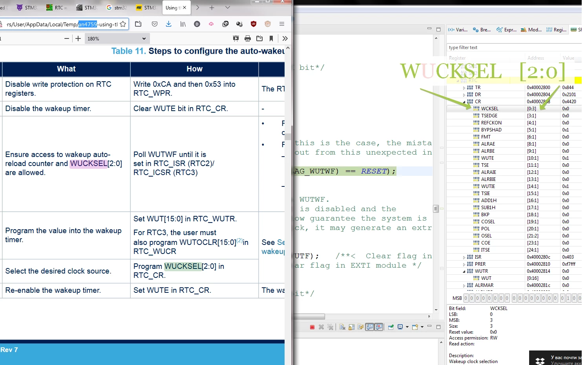
Task: Switch to the Variables tab
Action: click(x=458, y=30)
